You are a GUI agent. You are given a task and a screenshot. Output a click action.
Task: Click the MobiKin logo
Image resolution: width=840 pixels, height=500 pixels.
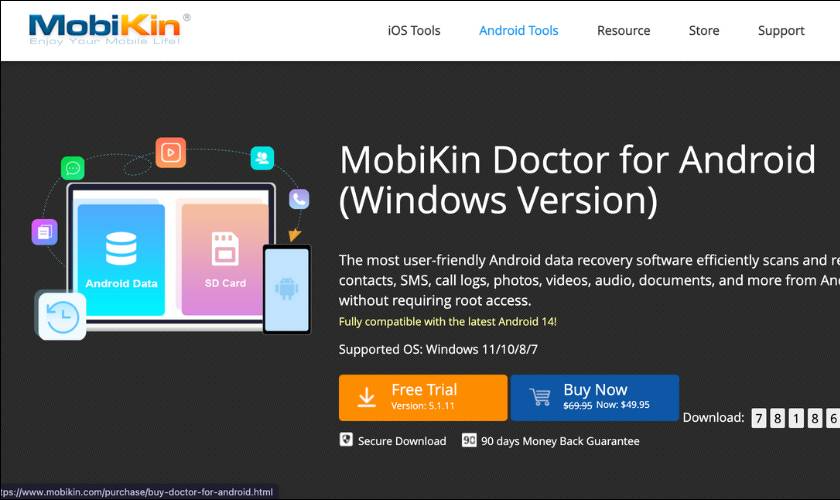point(109,30)
